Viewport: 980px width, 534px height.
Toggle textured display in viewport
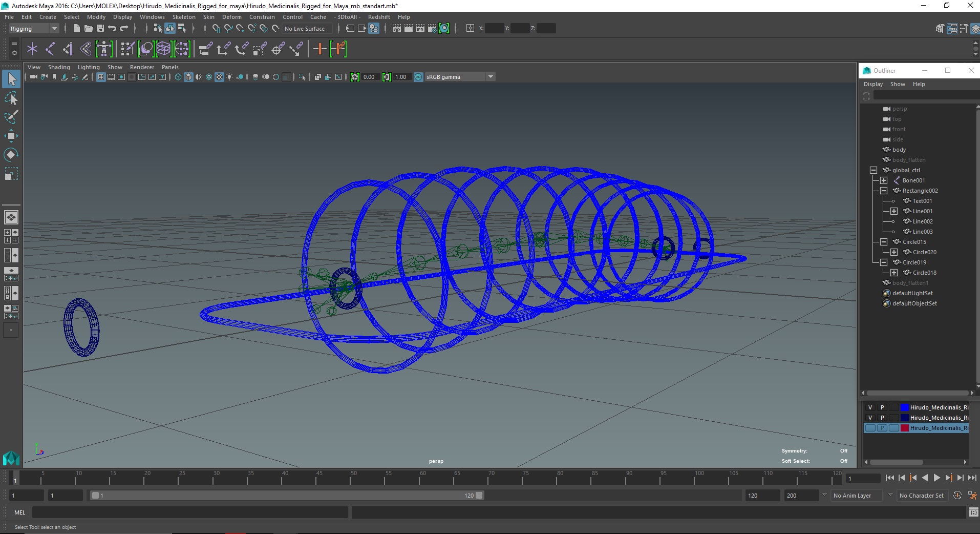pos(219,77)
